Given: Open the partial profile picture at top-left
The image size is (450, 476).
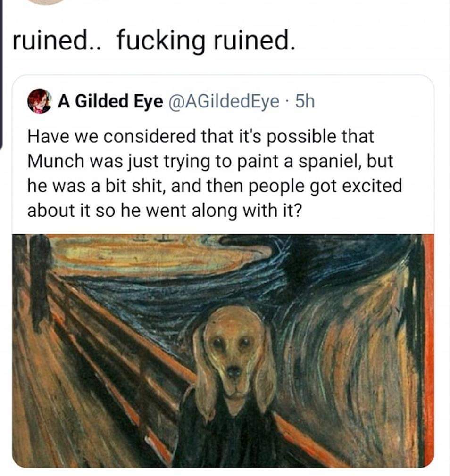Looking at the screenshot, I should (45, 2).
